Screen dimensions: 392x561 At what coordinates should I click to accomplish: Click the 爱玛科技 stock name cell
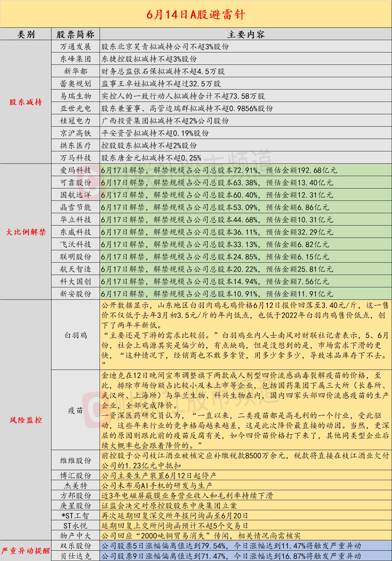pyautogui.click(x=76, y=170)
